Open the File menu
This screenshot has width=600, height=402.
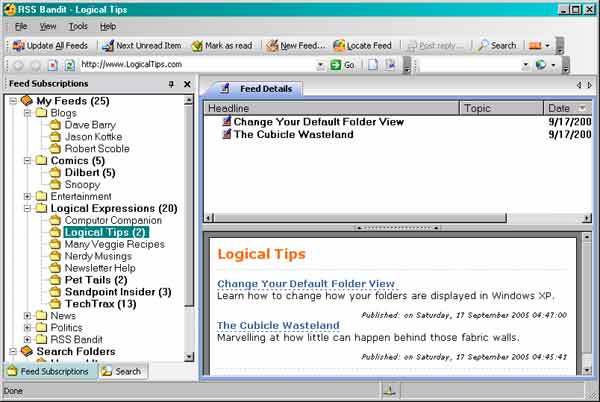click(21, 26)
